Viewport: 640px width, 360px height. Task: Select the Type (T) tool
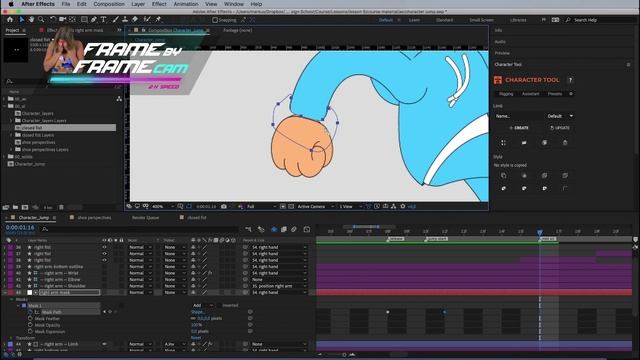[x=104, y=20]
